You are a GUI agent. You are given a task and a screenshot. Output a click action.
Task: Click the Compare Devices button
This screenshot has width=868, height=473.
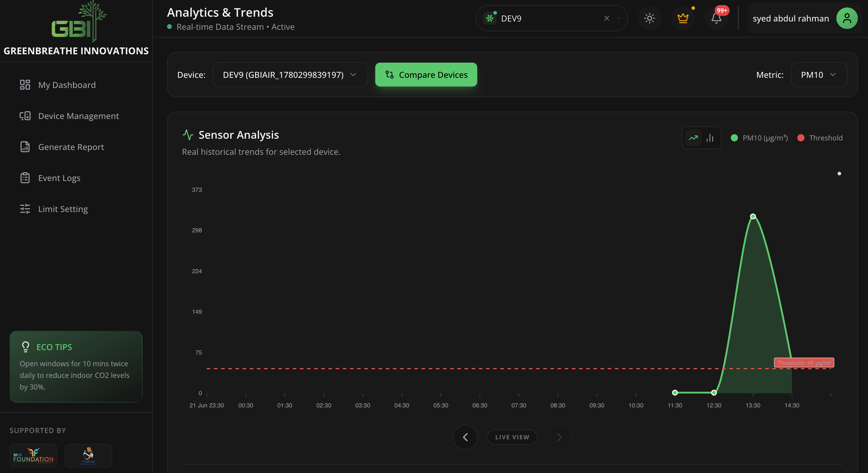(x=426, y=75)
